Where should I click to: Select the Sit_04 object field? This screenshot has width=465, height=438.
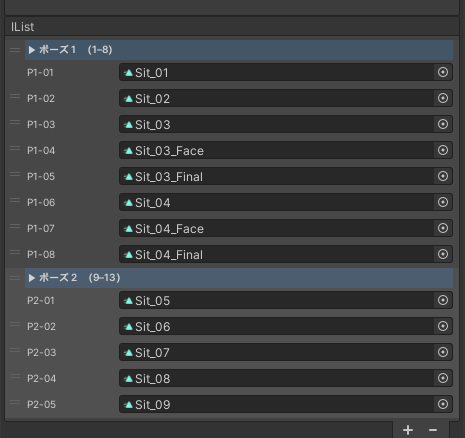click(x=286, y=202)
